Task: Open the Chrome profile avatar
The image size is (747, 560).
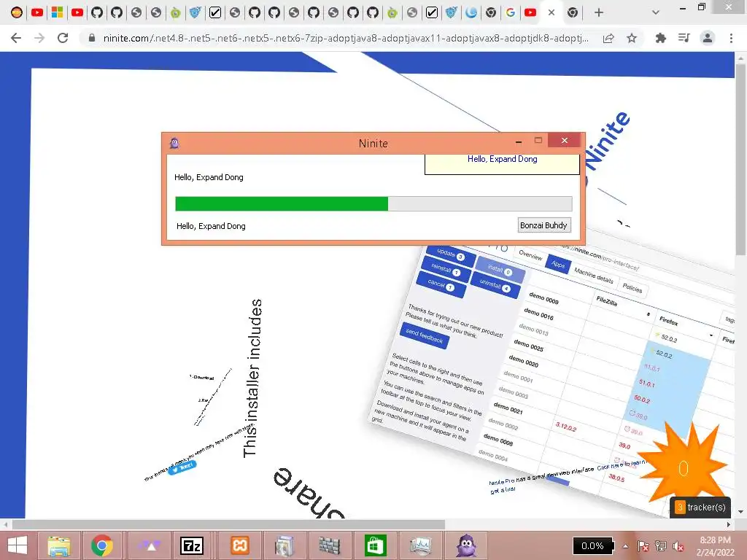Action: (x=708, y=38)
